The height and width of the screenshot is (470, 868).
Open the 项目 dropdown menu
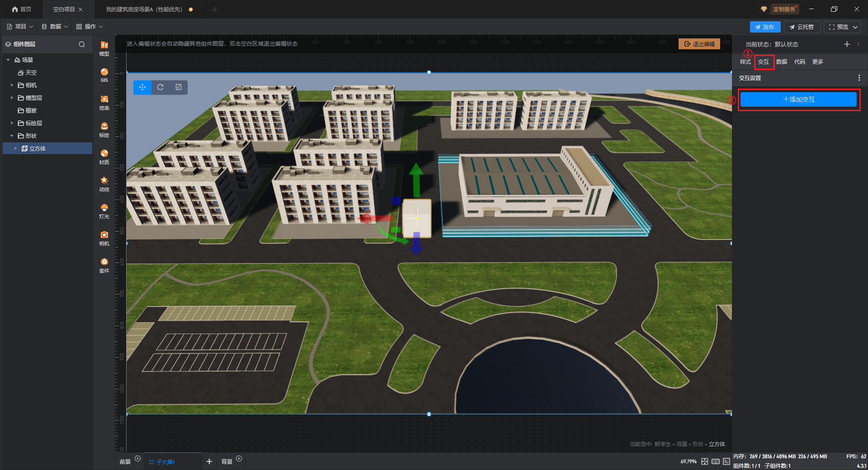pos(20,27)
